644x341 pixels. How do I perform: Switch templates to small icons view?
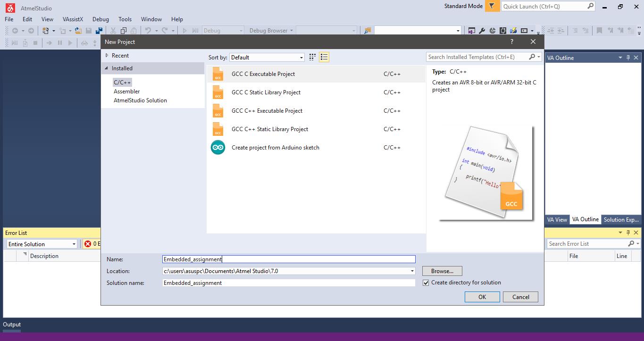pyautogui.click(x=312, y=57)
